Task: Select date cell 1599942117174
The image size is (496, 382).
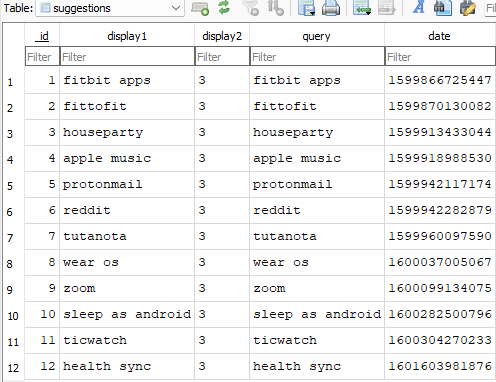Action: (440, 184)
